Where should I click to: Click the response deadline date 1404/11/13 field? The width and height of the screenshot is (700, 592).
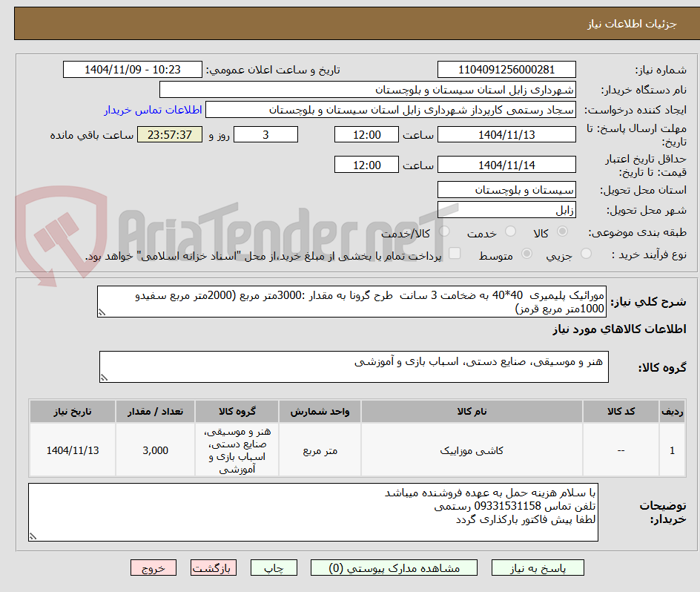pos(506,134)
